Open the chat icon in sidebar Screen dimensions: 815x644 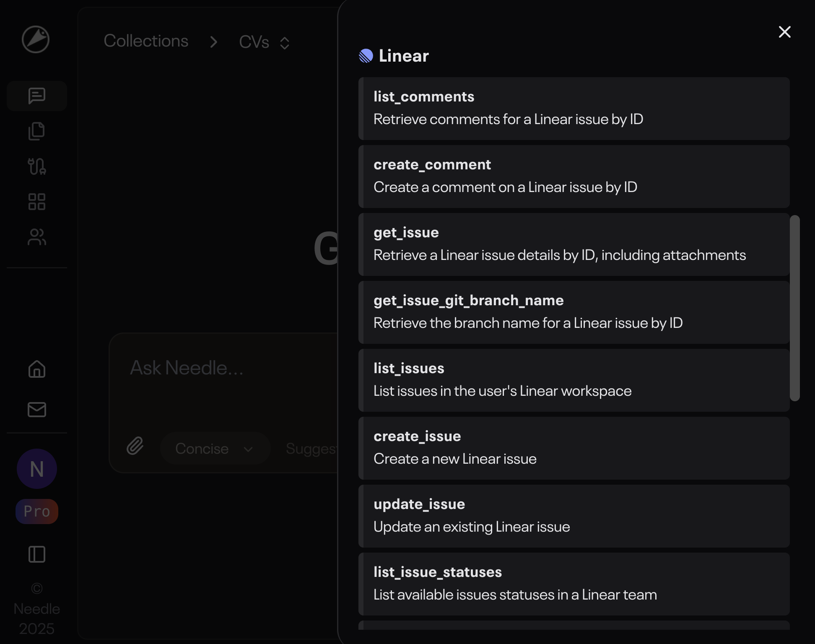click(37, 96)
